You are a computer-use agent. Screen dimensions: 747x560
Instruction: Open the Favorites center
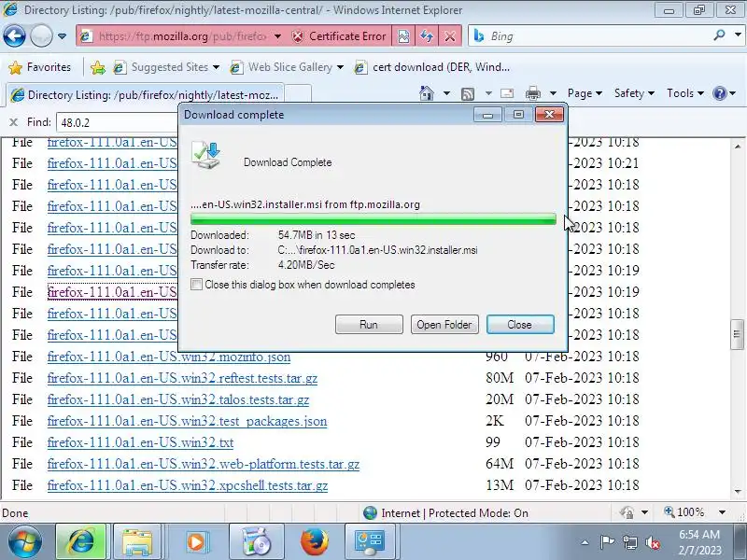[40, 67]
